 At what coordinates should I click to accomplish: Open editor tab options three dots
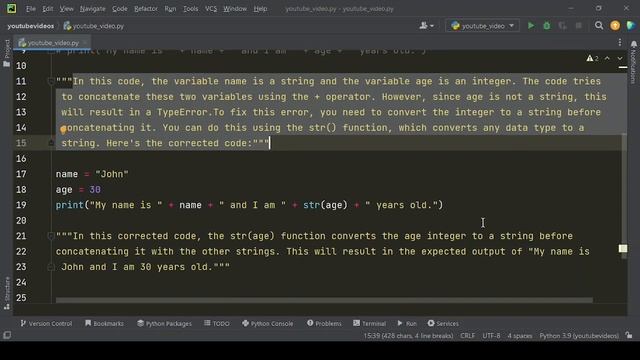620,42
